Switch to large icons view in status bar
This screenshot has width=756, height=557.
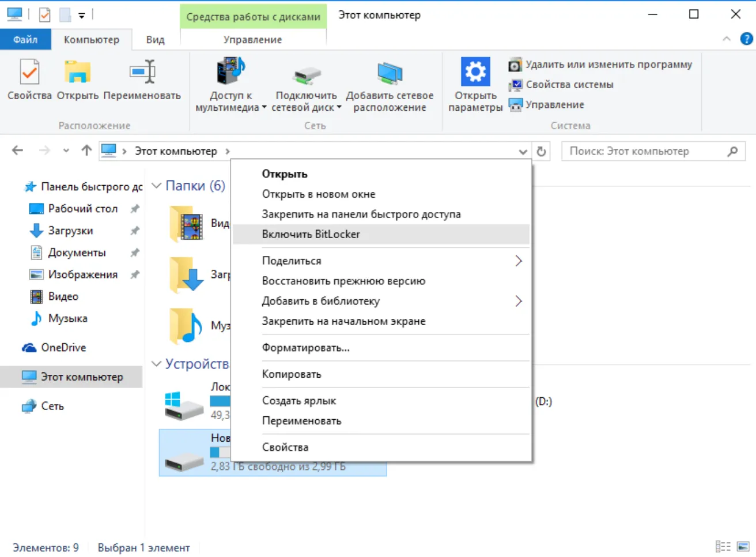coord(743,547)
